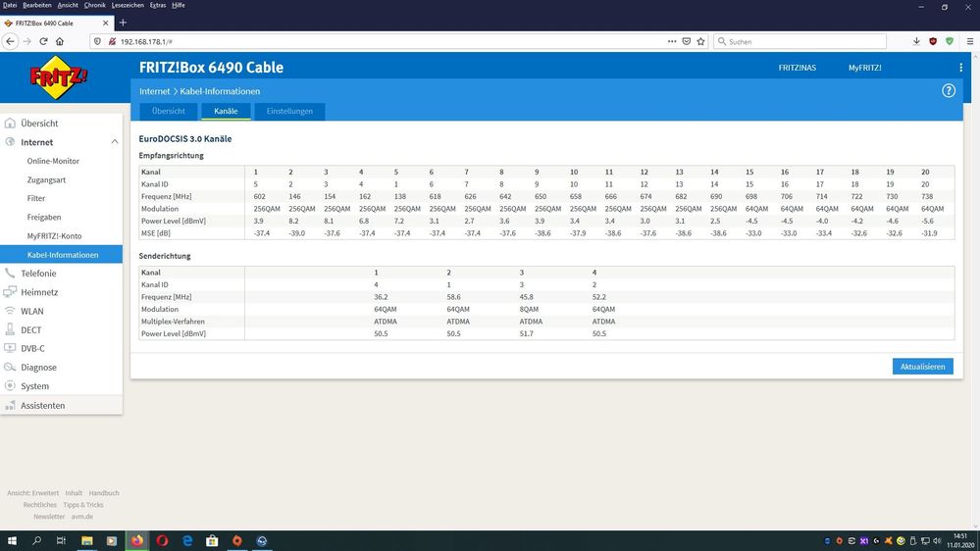Go to the browser home page icon
The width and height of the screenshot is (980, 551).
(x=60, y=41)
